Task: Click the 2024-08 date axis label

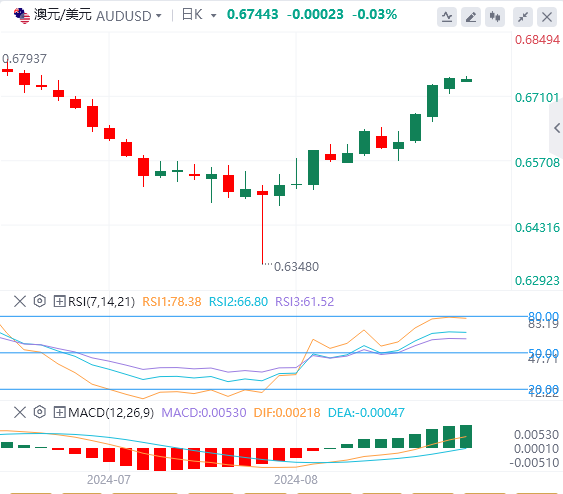Action: pyautogui.click(x=296, y=480)
